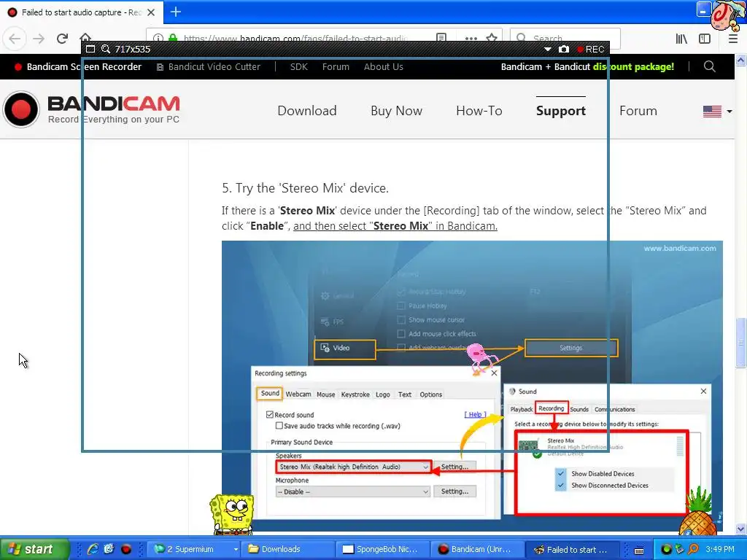Open Bandicam Screen Recorder top link
This screenshot has width=747, height=560.
78,66
